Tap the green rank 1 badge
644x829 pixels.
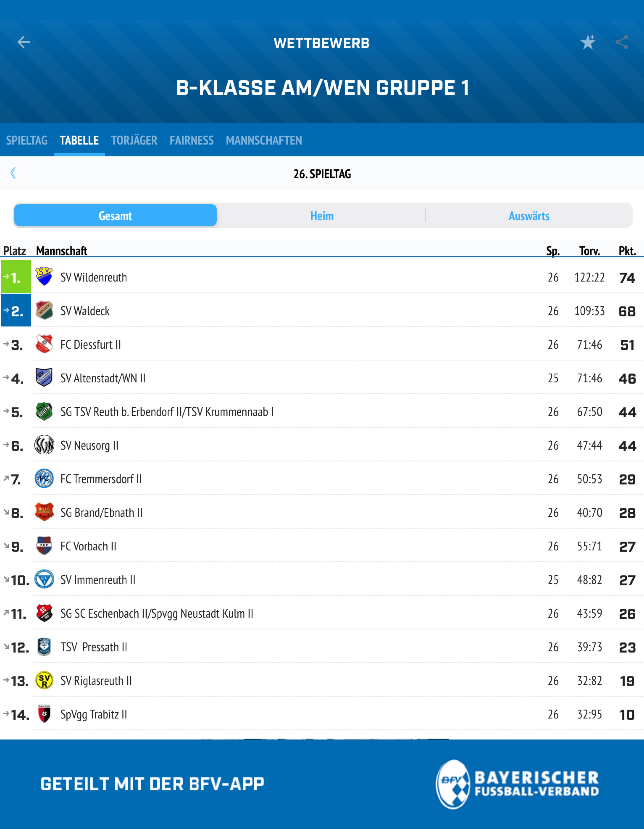pos(16,277)
